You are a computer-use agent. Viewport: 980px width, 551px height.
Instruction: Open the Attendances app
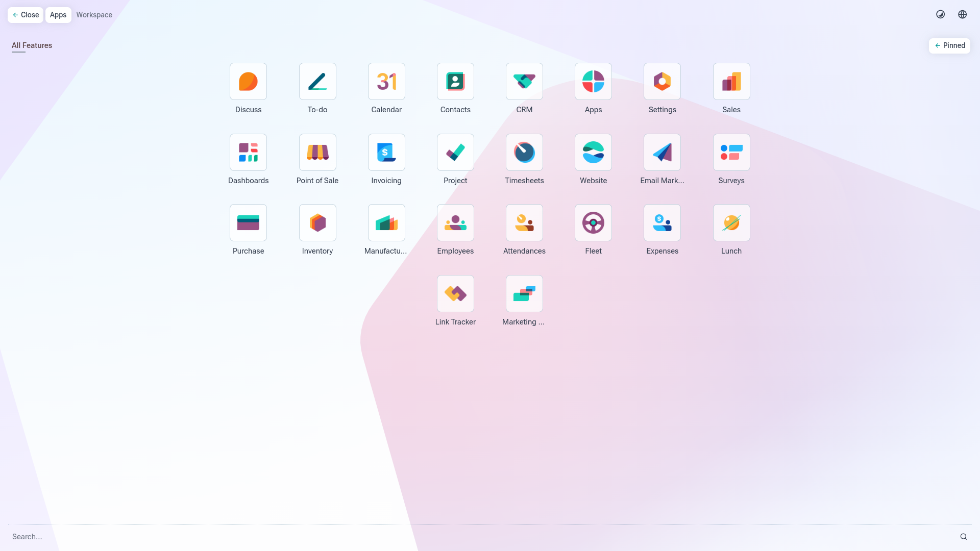point(524,223)
